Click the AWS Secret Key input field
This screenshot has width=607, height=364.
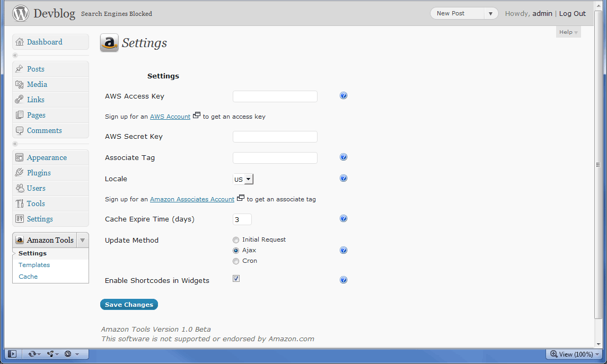click(x=275, y=137)
